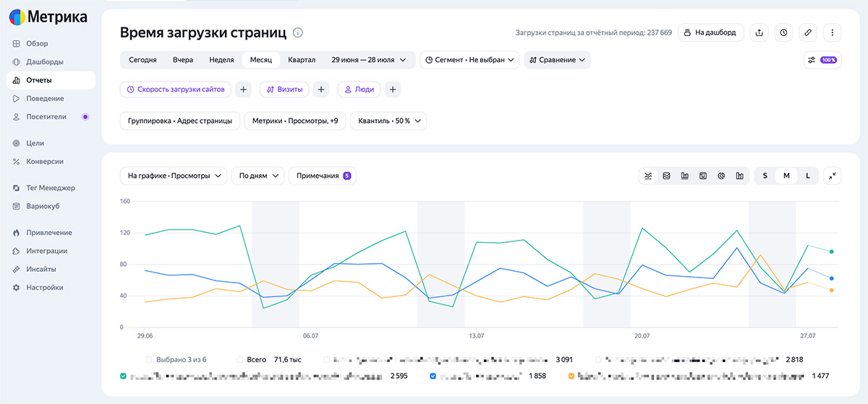The width and height of the screenshot is (868, 404).
Task: Select the line chart type icon
Action: (648, 176)
